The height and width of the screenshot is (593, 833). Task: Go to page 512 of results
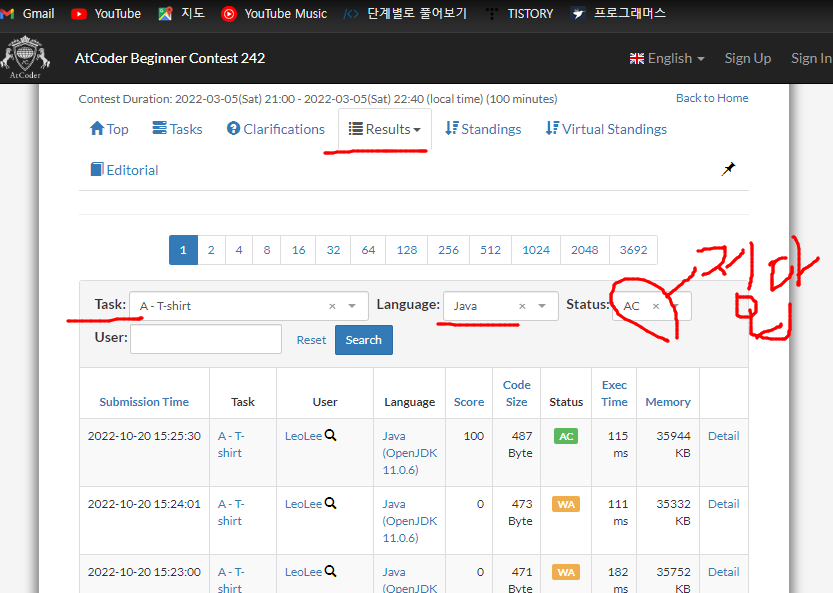[490, 250]
